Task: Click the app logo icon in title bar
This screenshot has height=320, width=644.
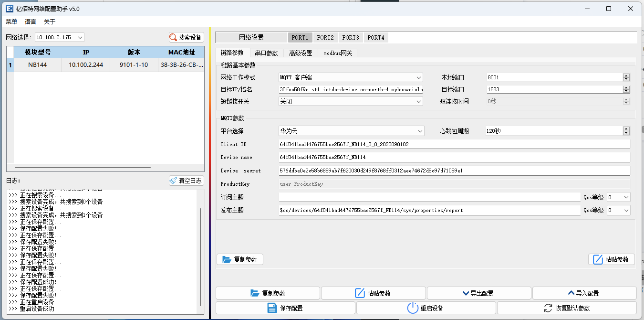Action: 9,9
